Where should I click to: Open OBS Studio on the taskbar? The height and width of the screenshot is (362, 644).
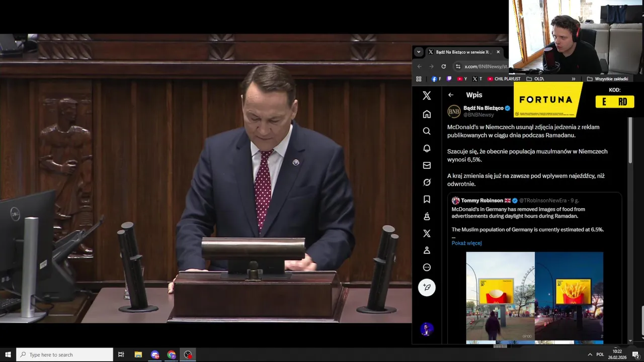coord(188,354)
